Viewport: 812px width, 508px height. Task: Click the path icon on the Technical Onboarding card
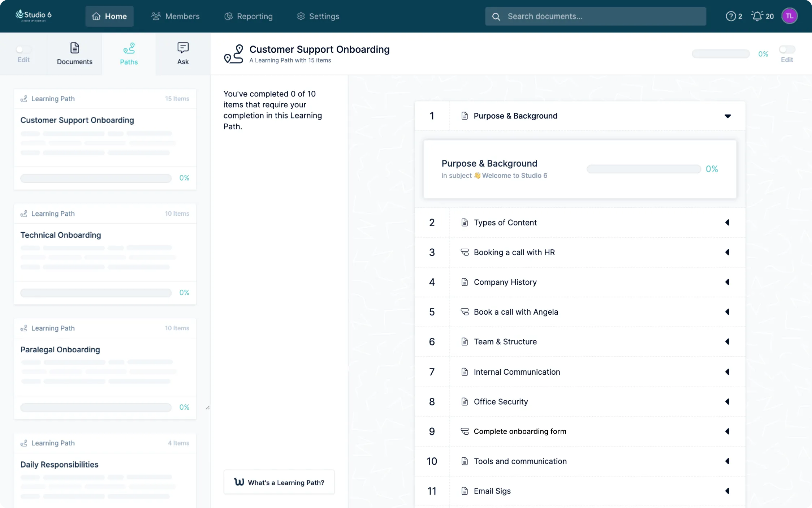pyautogui.click(x=24, y=214)
